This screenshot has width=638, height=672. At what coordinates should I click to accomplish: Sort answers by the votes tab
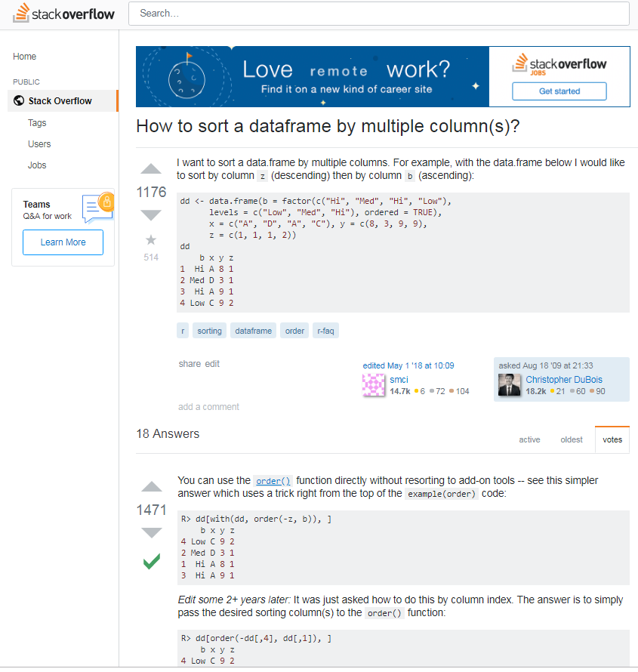point(612,439)
